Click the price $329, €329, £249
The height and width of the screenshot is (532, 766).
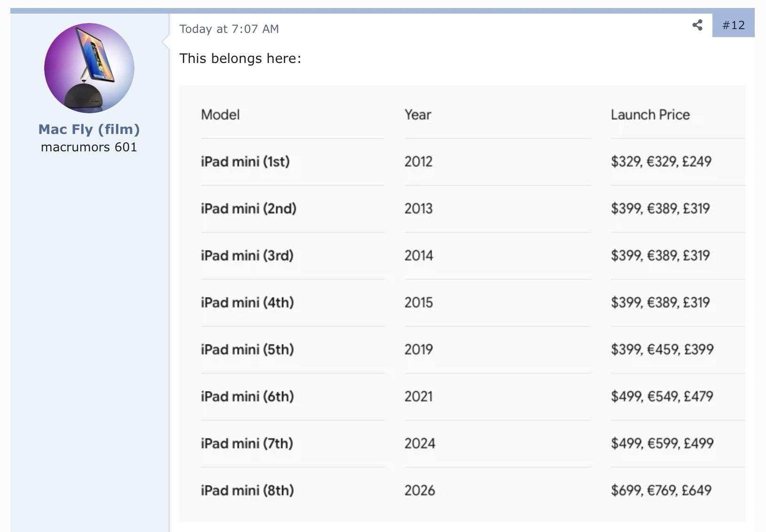(661, 162)
